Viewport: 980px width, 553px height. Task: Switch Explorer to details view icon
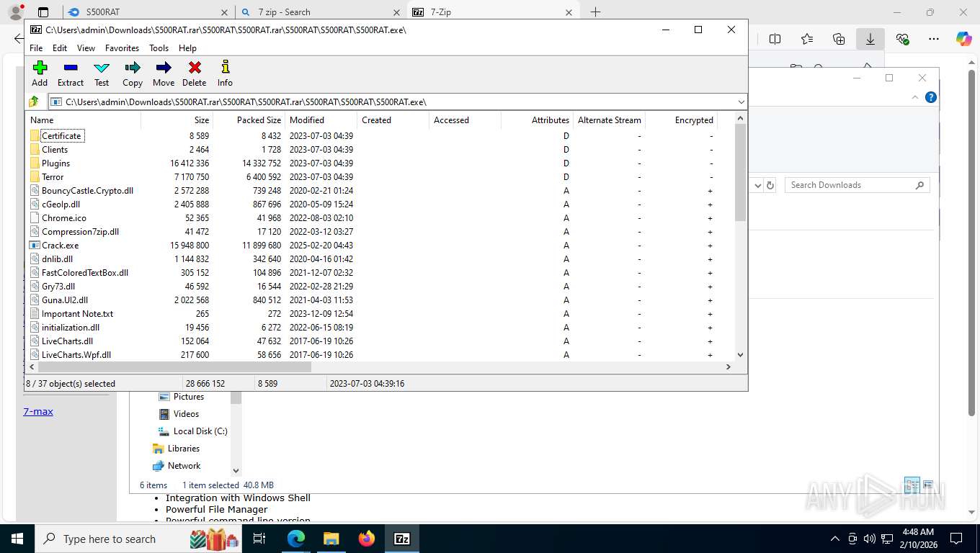pos(912,485)
